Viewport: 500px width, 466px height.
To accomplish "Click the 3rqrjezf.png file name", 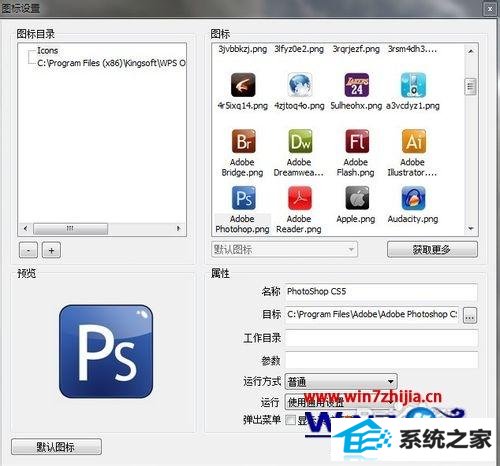I will coord(356,49).
